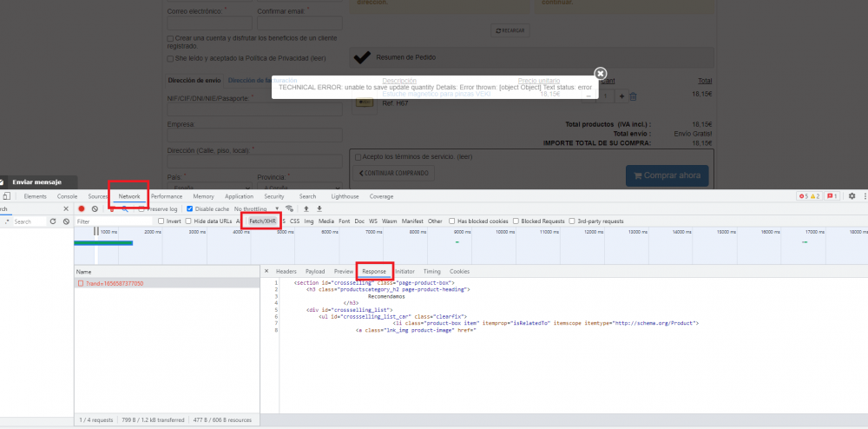
Task: Click the Comprar ahora button
Action: pyautogui.click(x=667, y=175)
